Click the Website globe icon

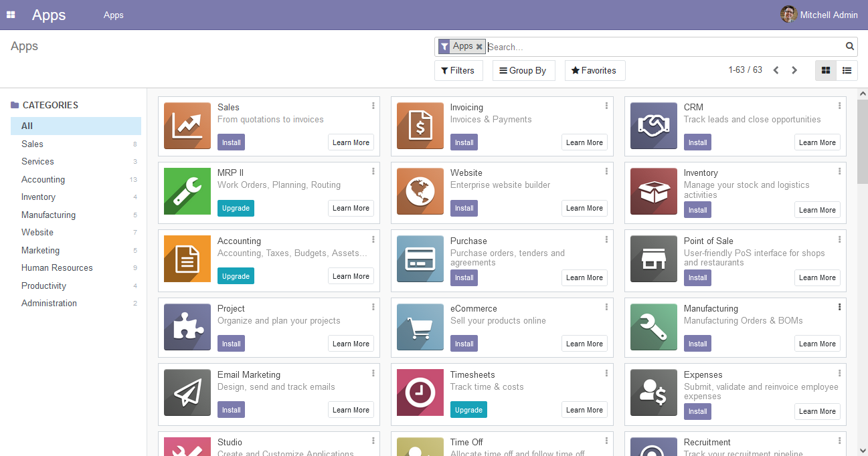[x=420, y=191]
